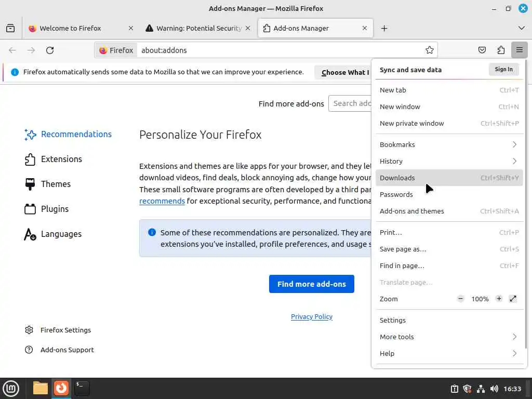Choose New window menu item
Image resolution: width=532 pixels, height=399 pixels.
[449, 107]
